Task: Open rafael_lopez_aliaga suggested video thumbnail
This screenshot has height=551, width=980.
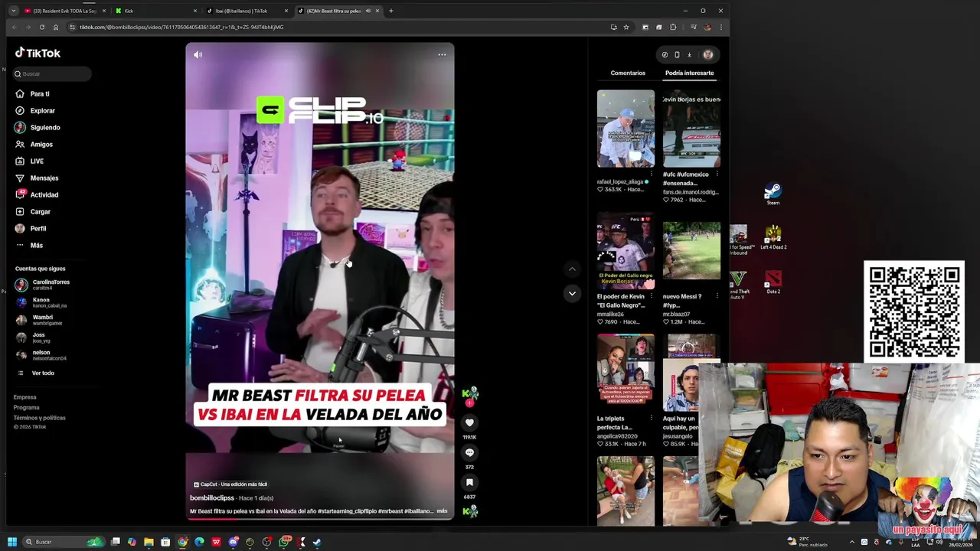Action: (626, 129)
